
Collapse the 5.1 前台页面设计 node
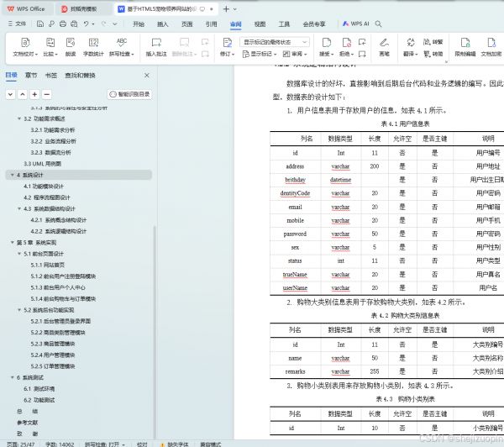point(19,254)
